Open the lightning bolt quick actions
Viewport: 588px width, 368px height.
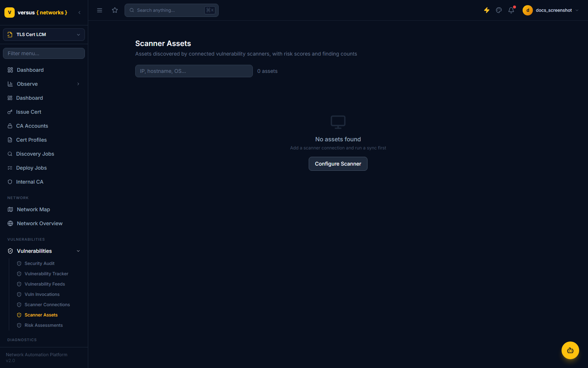click(487, 10)
